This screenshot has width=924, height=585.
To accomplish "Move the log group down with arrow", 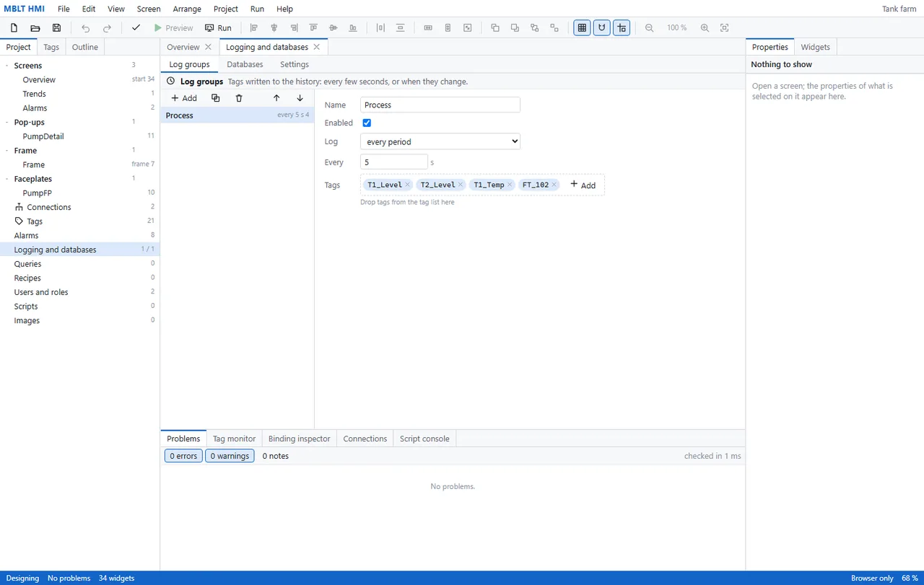I will coord(300,98).
